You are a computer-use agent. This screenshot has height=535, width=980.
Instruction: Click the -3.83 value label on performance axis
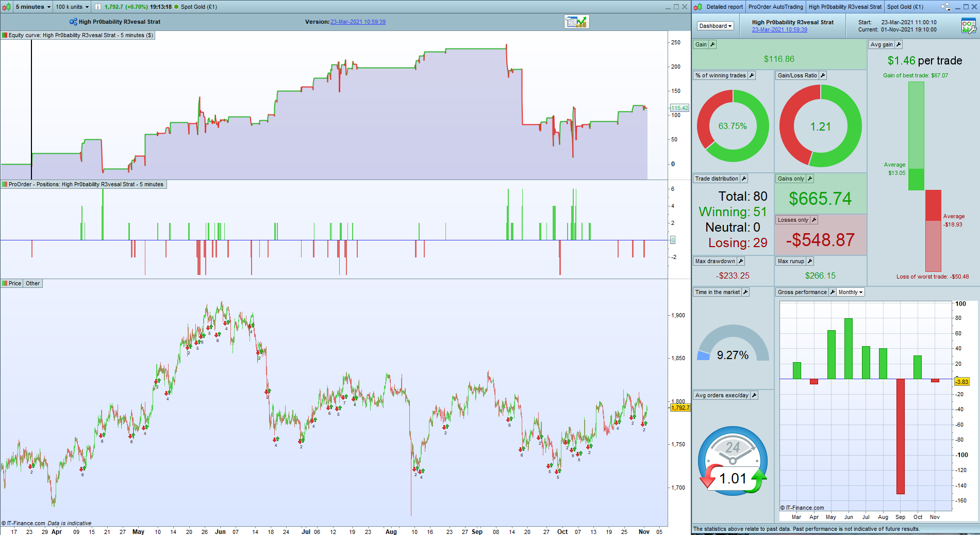pyautogui.click(x=962, y=382)
